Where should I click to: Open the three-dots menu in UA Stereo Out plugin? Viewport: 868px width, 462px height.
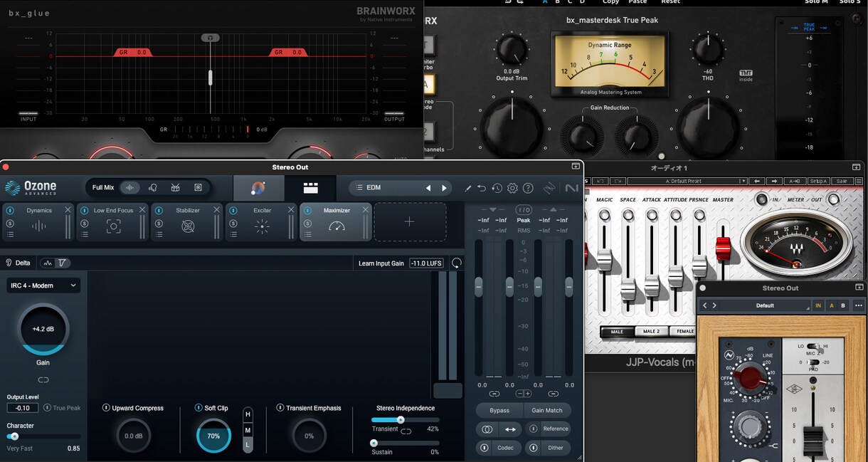pos(858,305)
